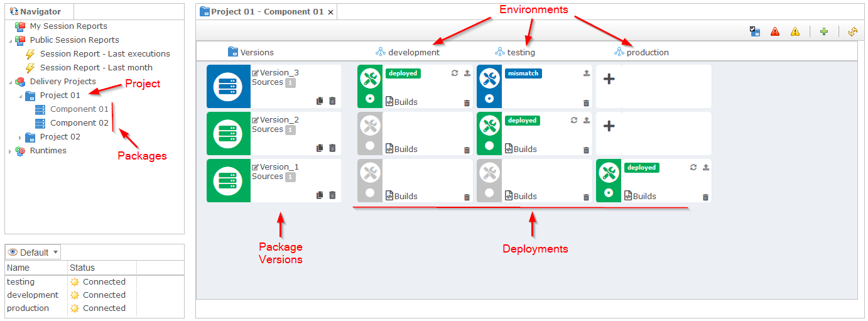Select radio on Version_2 testing deployment

click(x=489, y=146)
